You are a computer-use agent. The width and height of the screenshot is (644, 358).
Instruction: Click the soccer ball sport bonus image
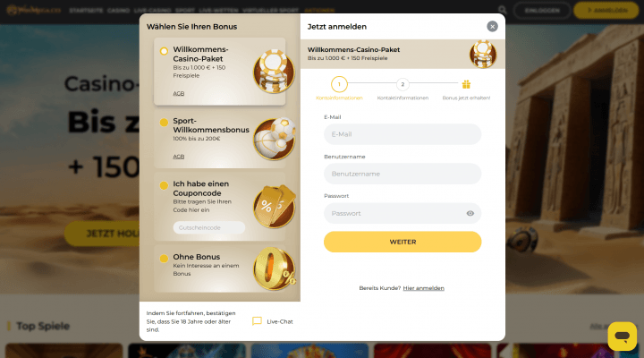(x=274, y=139)
